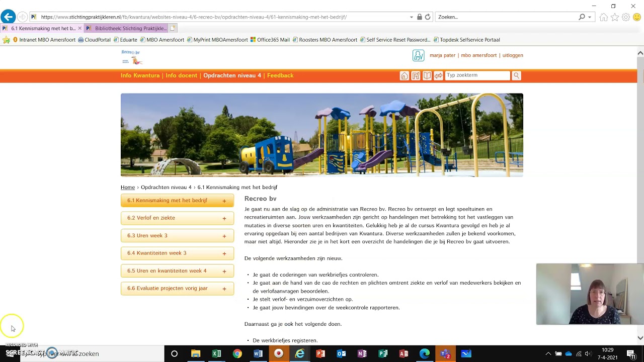Image resolution: width=644 pixels, height=362 pixels.
Task: Open browser settings gear icon
Action: click(626, 17)
